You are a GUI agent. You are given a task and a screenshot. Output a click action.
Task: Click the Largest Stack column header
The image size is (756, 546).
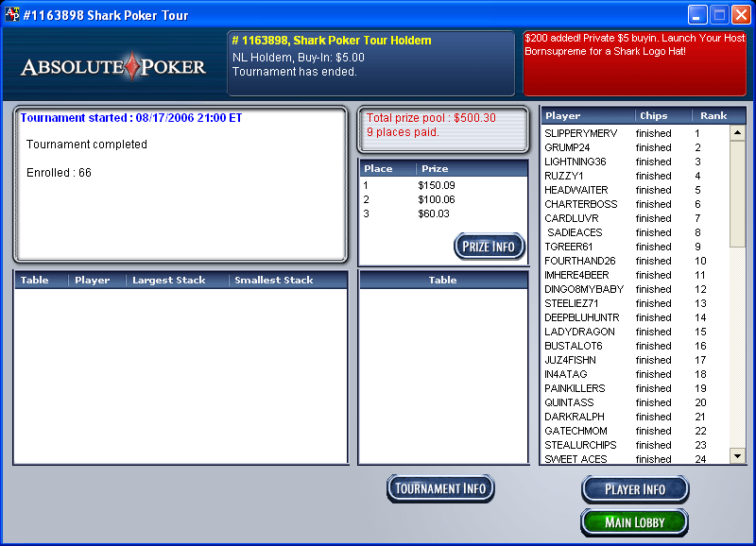177,280
